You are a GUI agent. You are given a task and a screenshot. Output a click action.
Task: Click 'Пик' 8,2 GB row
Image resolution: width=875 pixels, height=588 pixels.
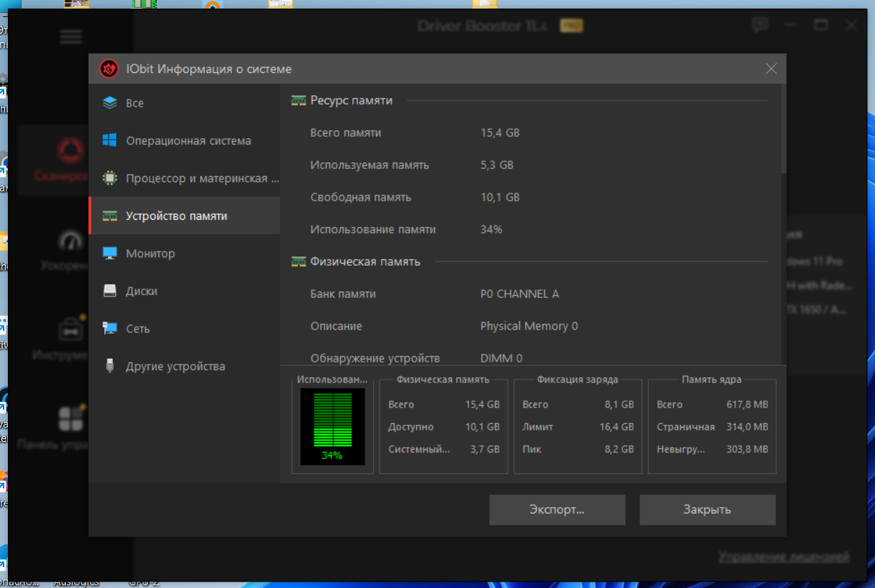[x=578, y=450]
